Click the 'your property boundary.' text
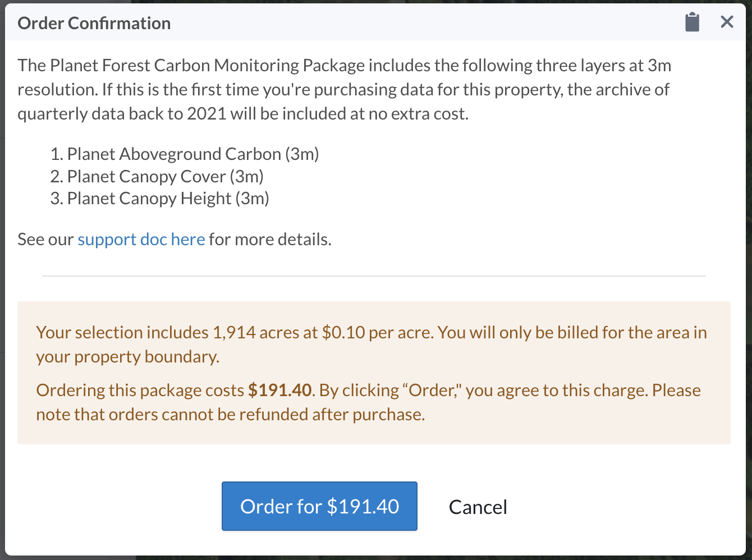Screen dimensions: 752x560 128,357
